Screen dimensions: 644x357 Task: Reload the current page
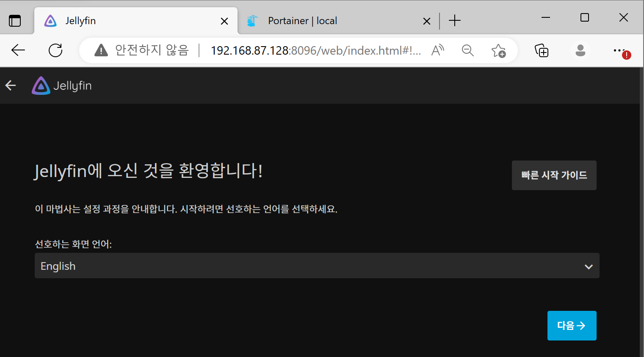[x=55, y=50]
